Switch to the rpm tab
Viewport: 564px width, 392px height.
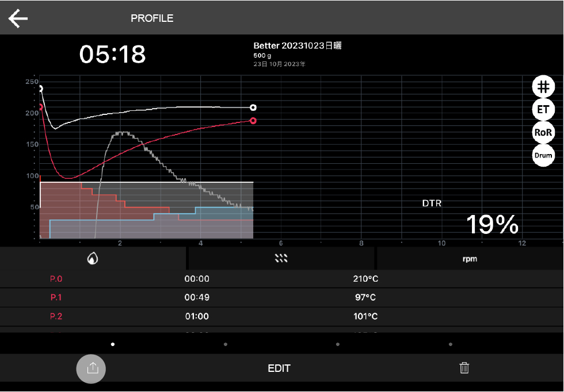coord(470,259)
